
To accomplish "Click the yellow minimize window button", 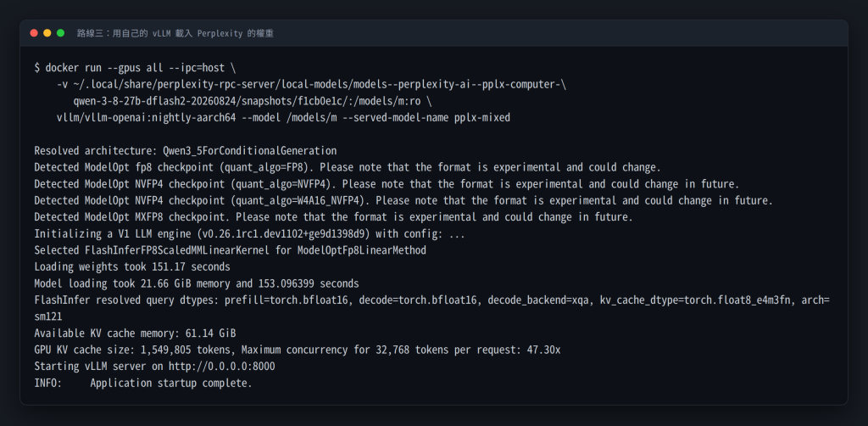I will [x=47, y=33].
